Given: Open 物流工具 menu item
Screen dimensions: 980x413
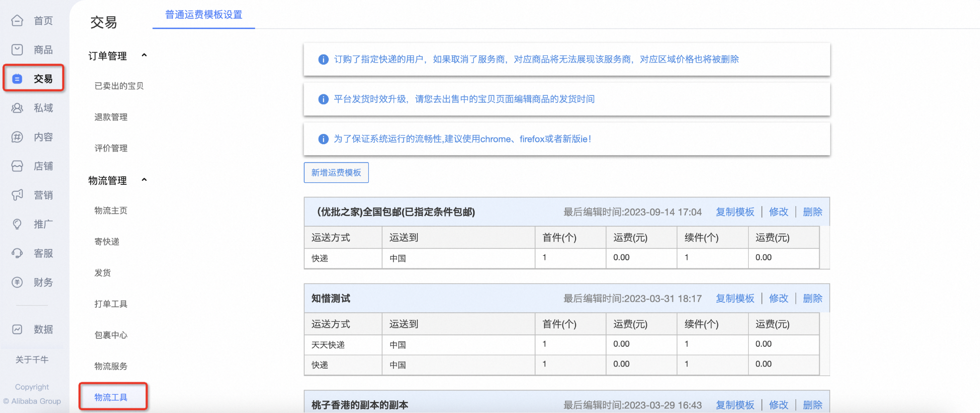Looking at the screenshot, I should 111,397.
